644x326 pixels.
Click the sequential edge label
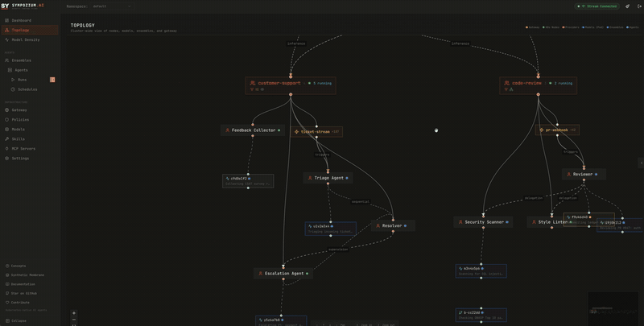tap(361, 201)
